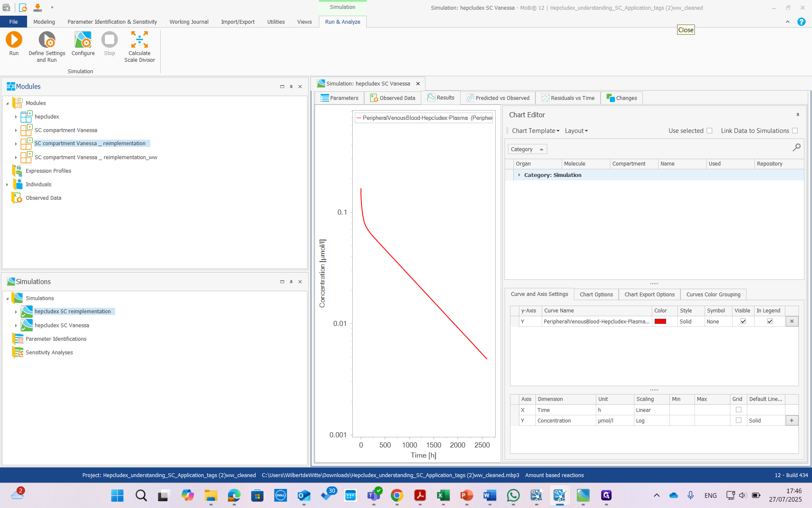Click Calculate Scale Divisor icon
Image resolution: width=812 pixels, height=508 pixels.
click(140, 40)
